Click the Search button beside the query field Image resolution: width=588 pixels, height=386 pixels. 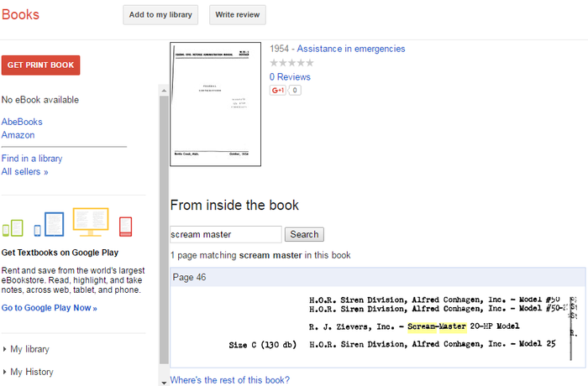[304, 234]
